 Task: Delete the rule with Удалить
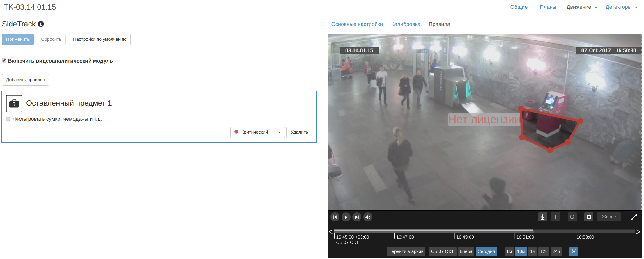click(299, 132)
